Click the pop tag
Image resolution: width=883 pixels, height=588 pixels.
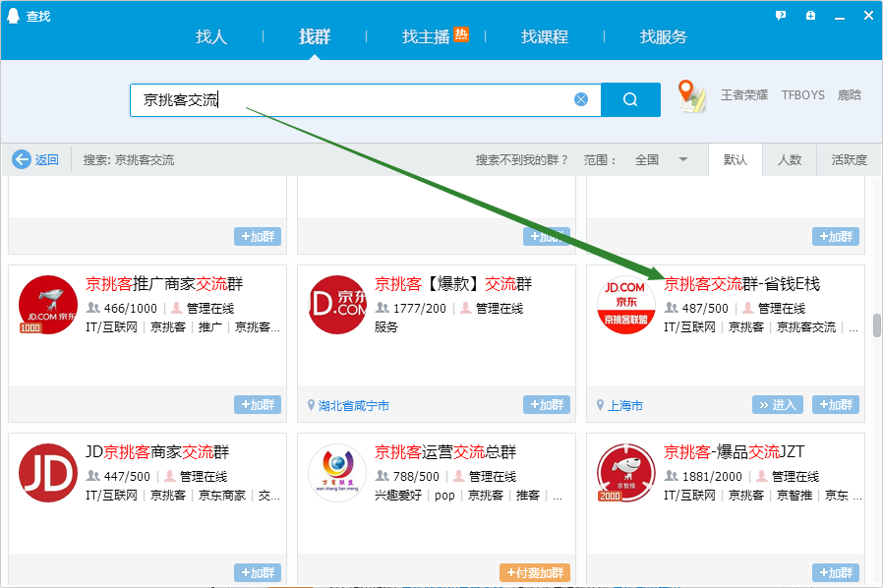point(444,495)
